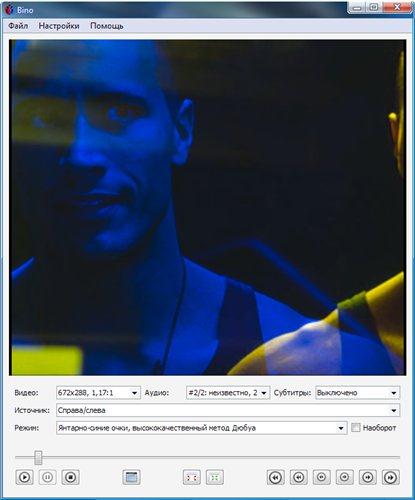Close the Bino window

[396, 7]
